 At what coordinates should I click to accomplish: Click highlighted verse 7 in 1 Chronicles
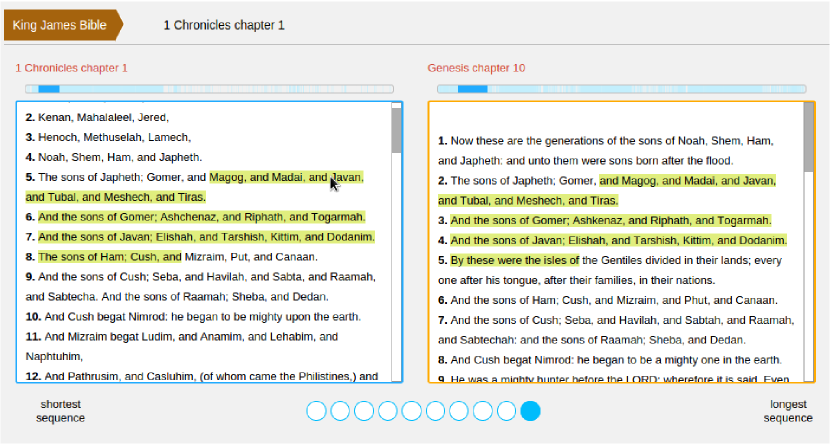(206, 237)
